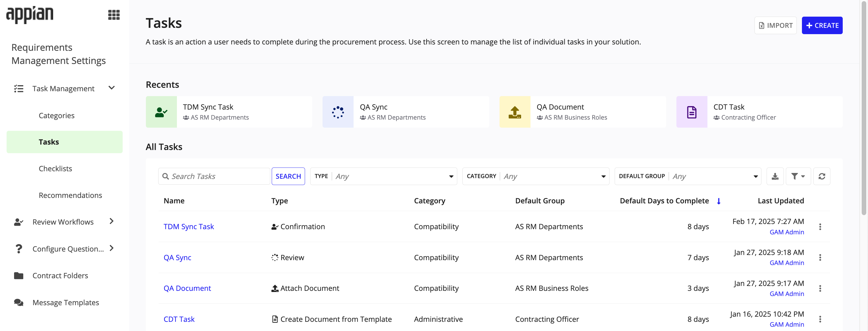Click the green TDM Sync Task recent icon

(161, 112)
